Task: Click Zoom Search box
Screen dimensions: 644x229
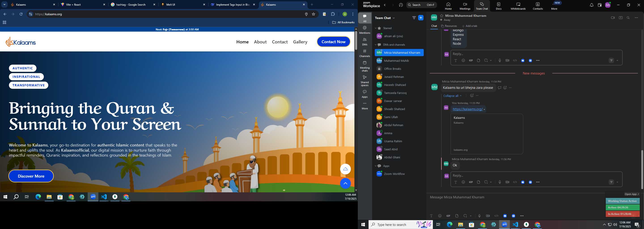Action: point(422,5)
